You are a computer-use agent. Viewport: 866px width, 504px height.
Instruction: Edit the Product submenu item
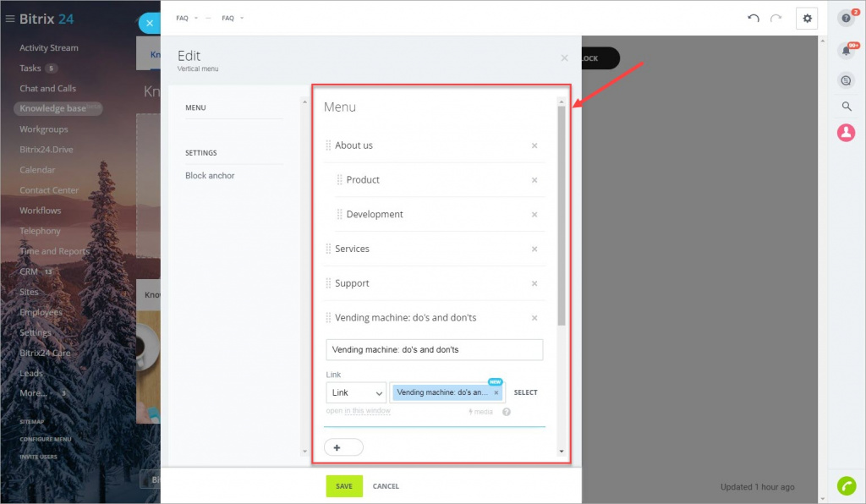[x=363, y=180]
